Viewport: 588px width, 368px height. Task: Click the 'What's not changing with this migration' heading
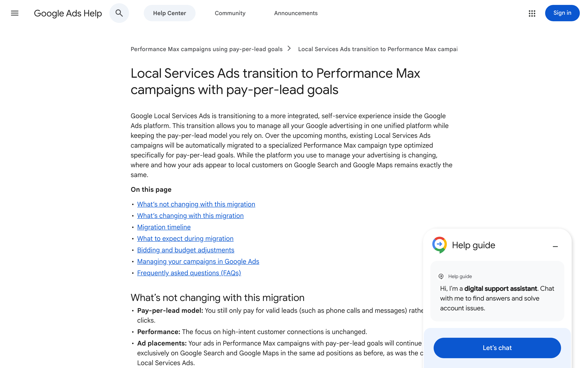pos(217,298)
